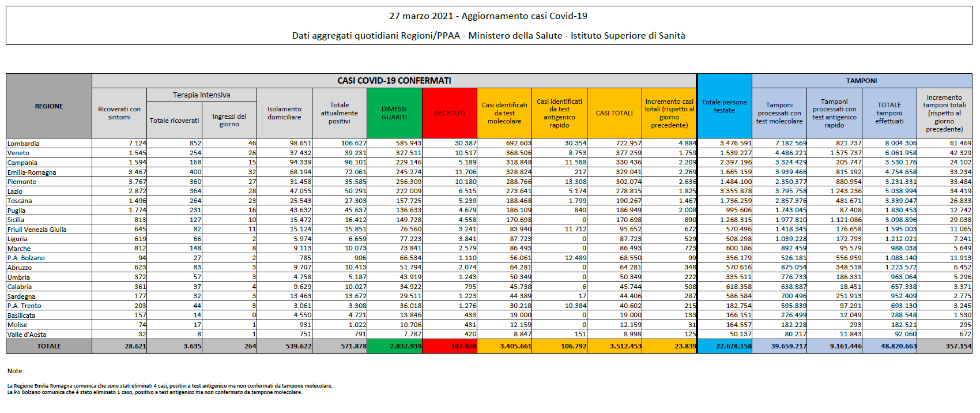980x413 pixels.
Task: Select the Emilia Romagna note text
Action: coord(169,386)
